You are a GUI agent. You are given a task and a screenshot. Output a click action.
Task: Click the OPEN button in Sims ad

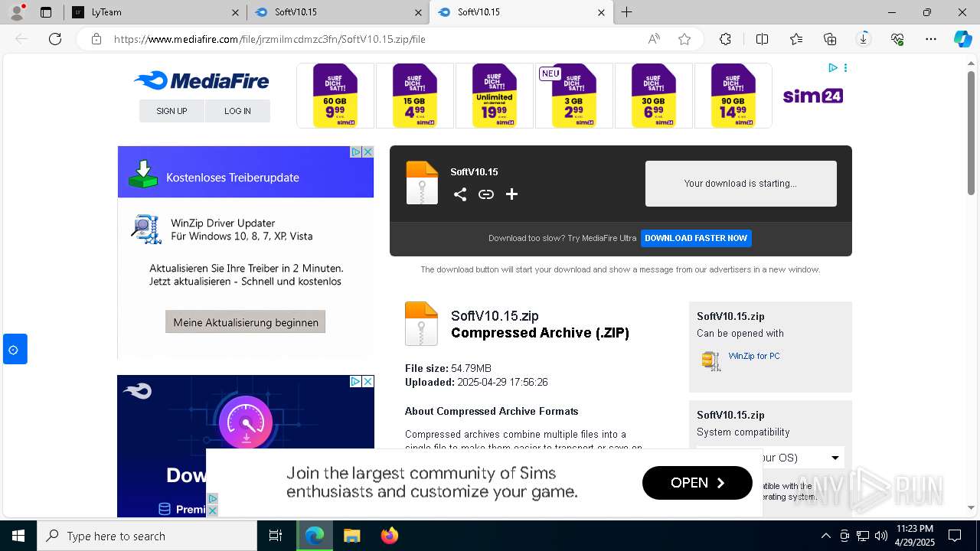click(697, 483)
